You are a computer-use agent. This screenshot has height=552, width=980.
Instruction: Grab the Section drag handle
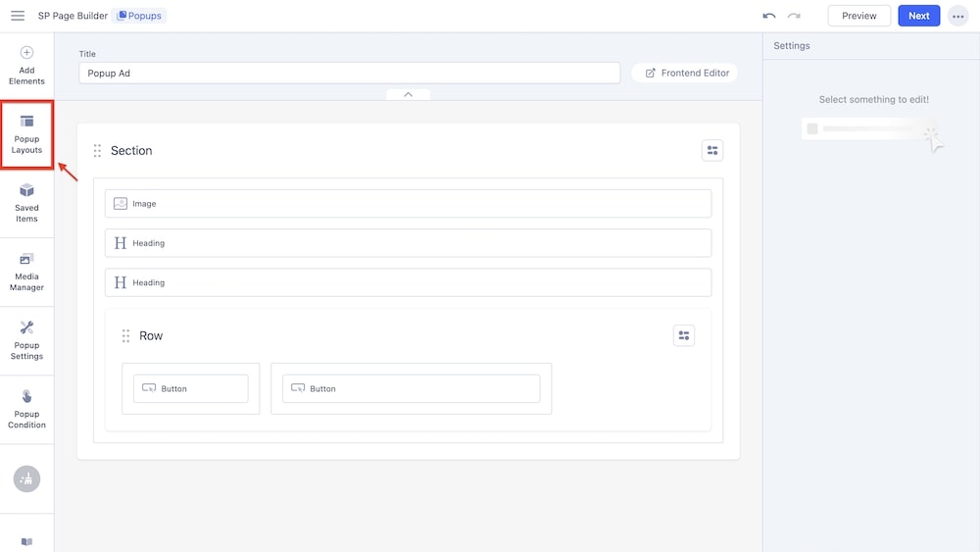coord(98,151)
